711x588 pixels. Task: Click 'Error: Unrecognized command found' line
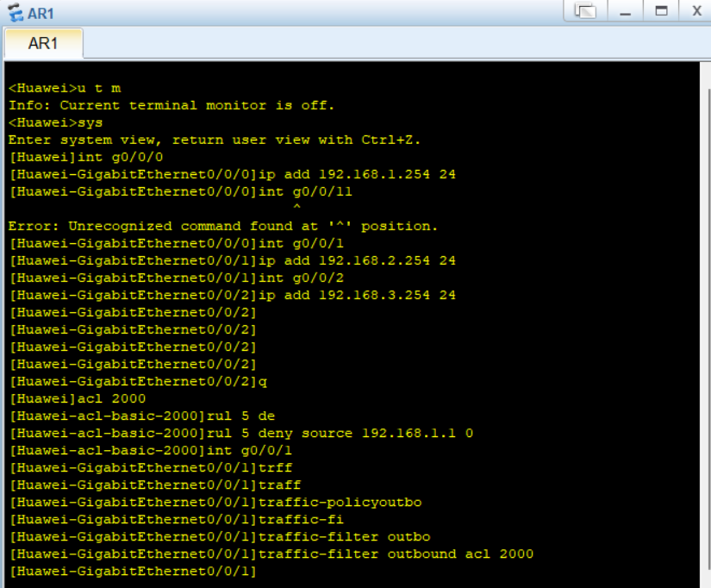223,226
